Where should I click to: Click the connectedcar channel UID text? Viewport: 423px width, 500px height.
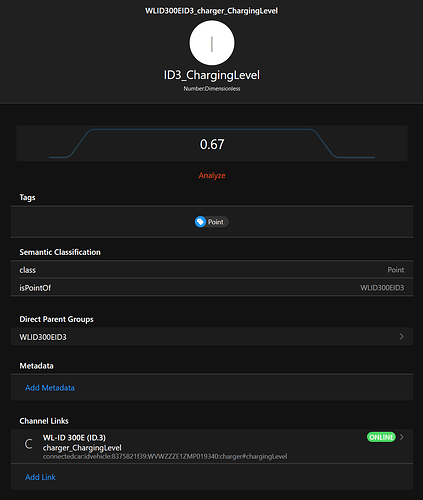(x=165, y=456)
